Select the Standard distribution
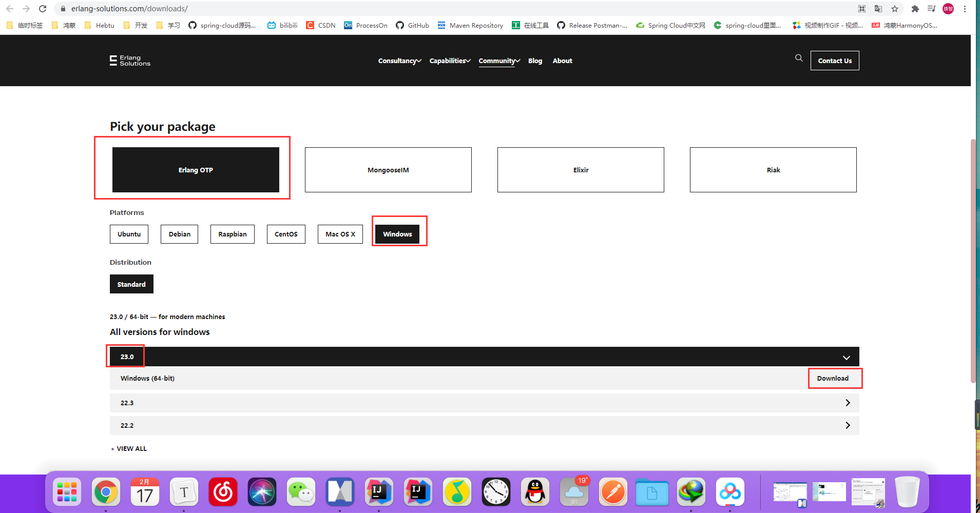 pyautogui.click(x=131, y=284)
